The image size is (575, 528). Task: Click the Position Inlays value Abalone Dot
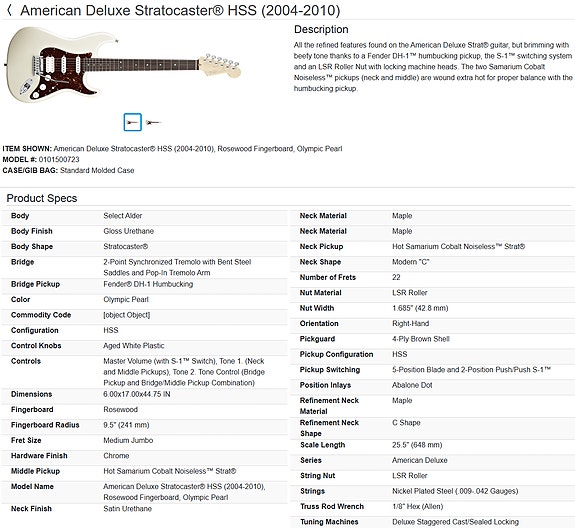pyautogui.click(x=412, y=385)
